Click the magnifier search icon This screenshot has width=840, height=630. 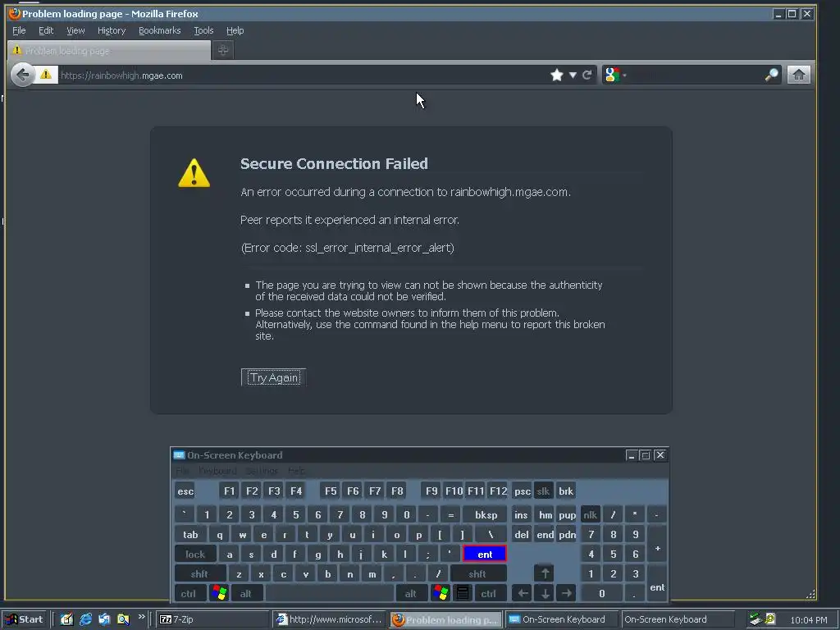[x=771, y=75]
